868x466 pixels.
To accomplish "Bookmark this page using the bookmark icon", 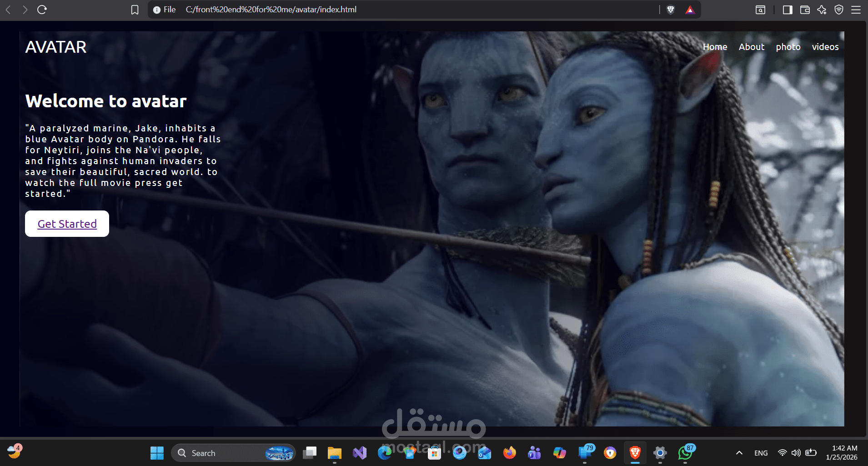I will pos(135,10).
